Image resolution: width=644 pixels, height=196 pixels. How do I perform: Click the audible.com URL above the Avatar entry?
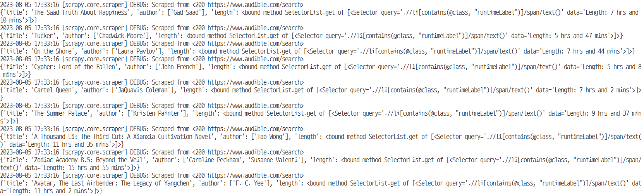click(255, 175)
